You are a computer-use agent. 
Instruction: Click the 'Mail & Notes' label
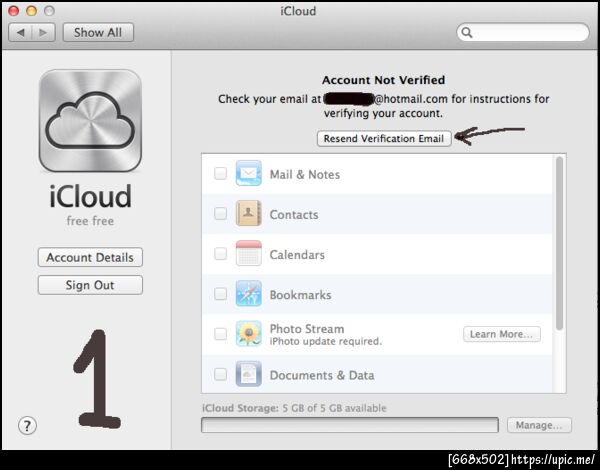305,175
